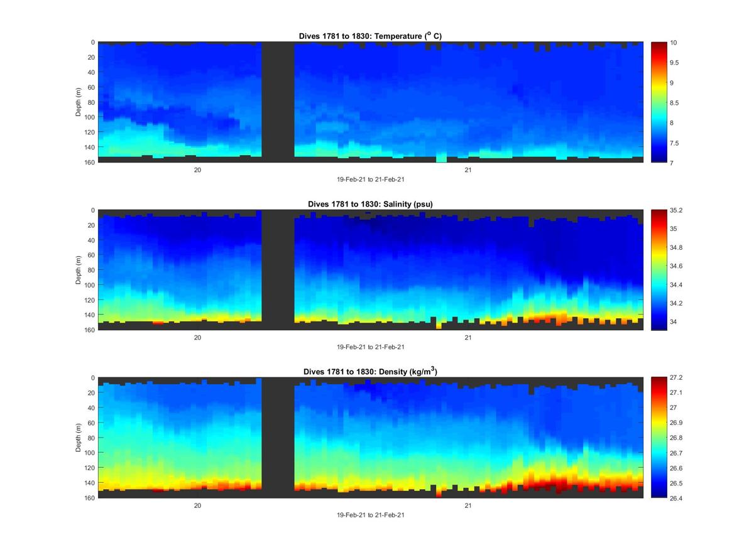
Task: Click the date range label under Temperature plot
Action: pos(371,179)
